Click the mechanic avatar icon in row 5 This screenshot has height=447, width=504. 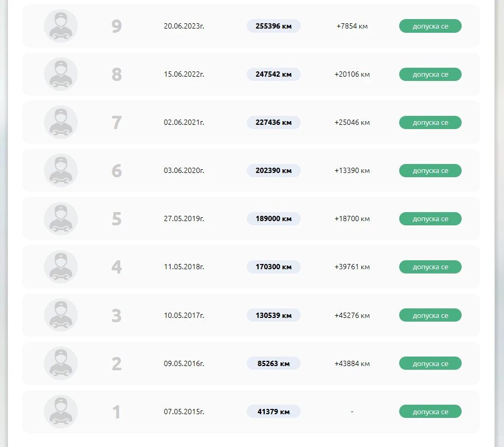pos(61,218)
